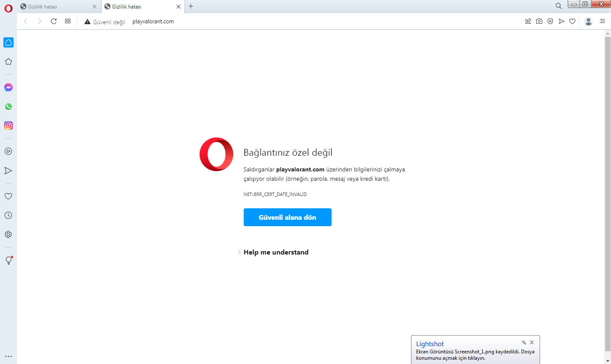Open Settings gear in the sidebar
Image resolution: width=611 pixels, height=364 pixels.
click(x=8, y=235)
